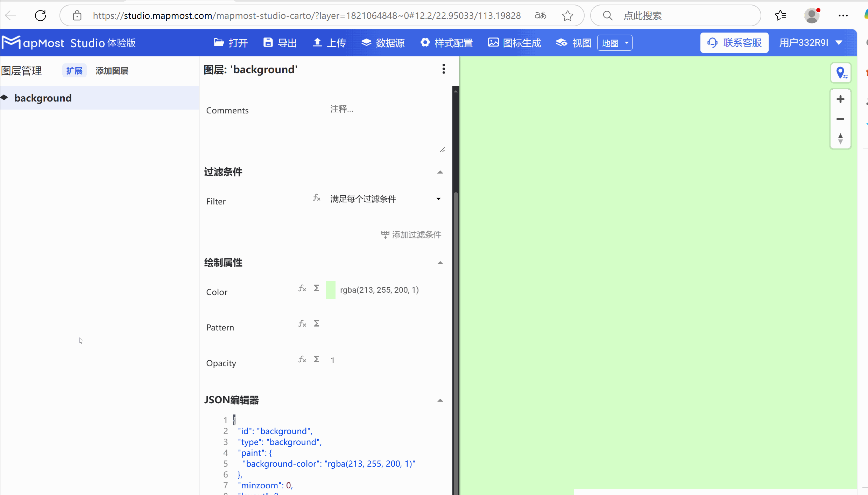Open the 地图 basemap dropdown

pyautogui.click(x=615, y=42)
